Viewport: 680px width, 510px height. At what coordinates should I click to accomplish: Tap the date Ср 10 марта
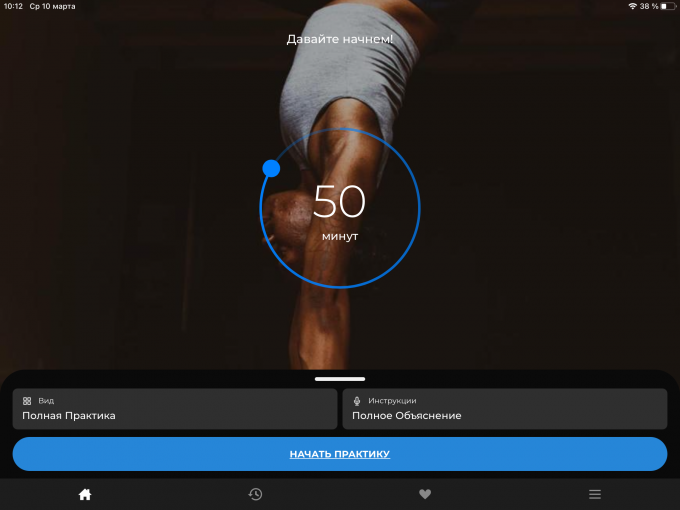click(53, 6)
